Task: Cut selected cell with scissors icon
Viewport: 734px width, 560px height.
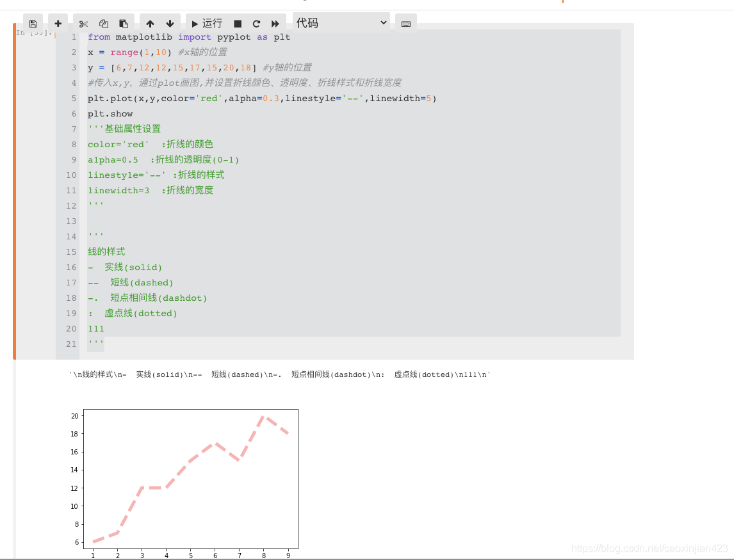Action: coord(84,24)
